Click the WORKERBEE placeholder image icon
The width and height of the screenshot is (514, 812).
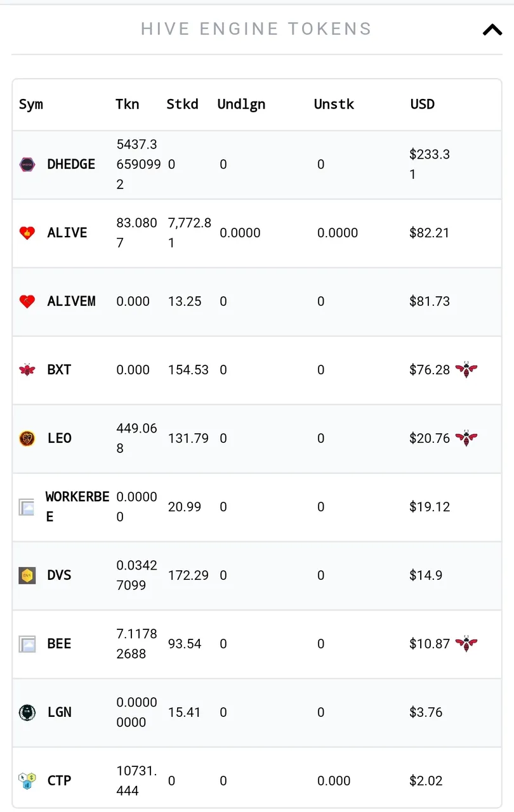[x=27, y=507]
